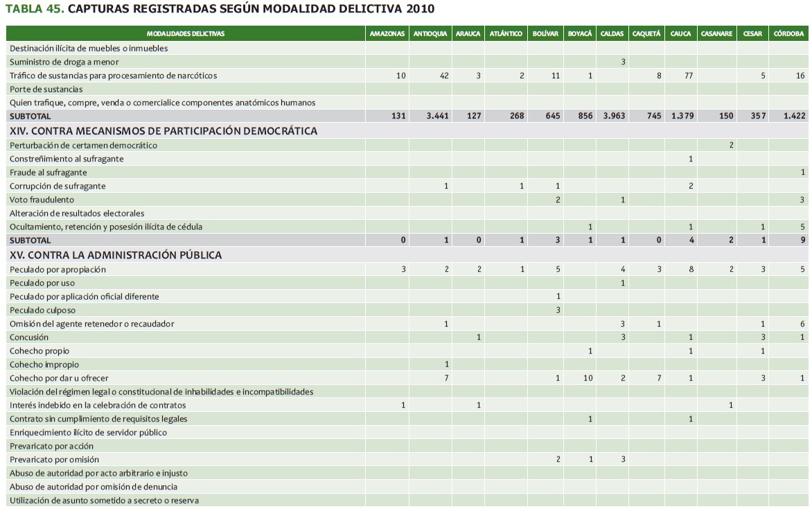This screenshot has width=812, height=509.
Task: Click the 'Cohecho por dar u ofrecer' row label
Action: (59, 378)
